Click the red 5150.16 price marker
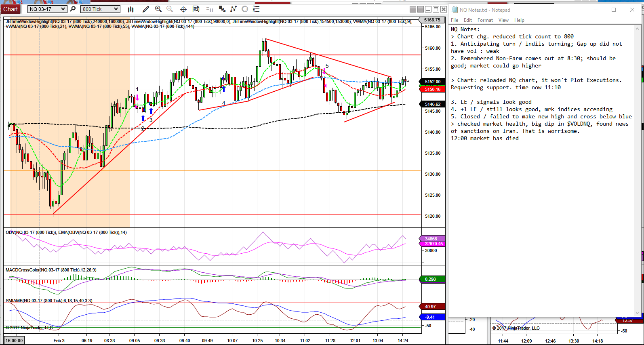 point(433,89)
